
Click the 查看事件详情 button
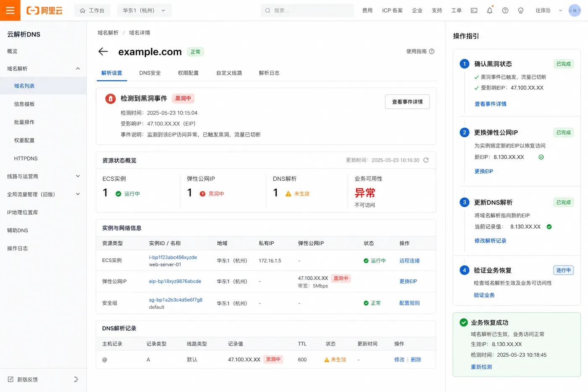click(407, 102)
